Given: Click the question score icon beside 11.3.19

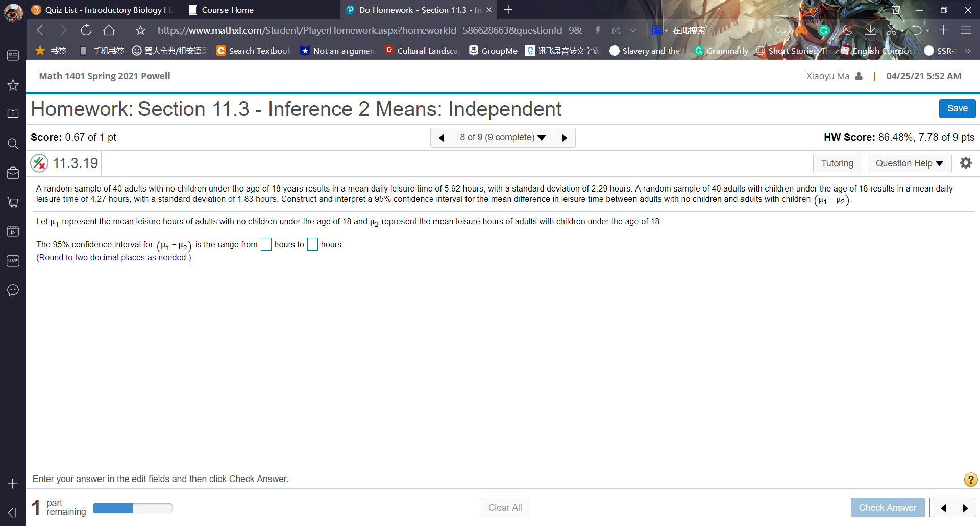Looking at the screenshot, I should click(39, 163).
